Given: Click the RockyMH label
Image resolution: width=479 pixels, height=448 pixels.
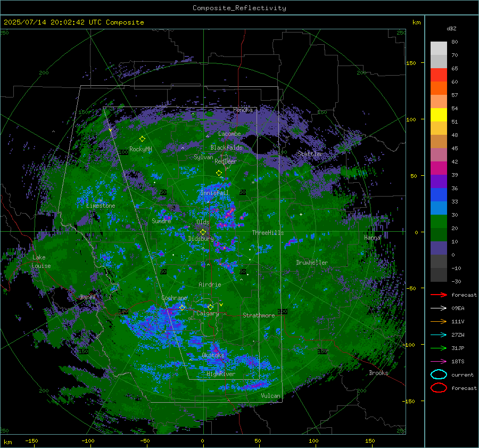Looking at the screenshot, I should point(141,149).
